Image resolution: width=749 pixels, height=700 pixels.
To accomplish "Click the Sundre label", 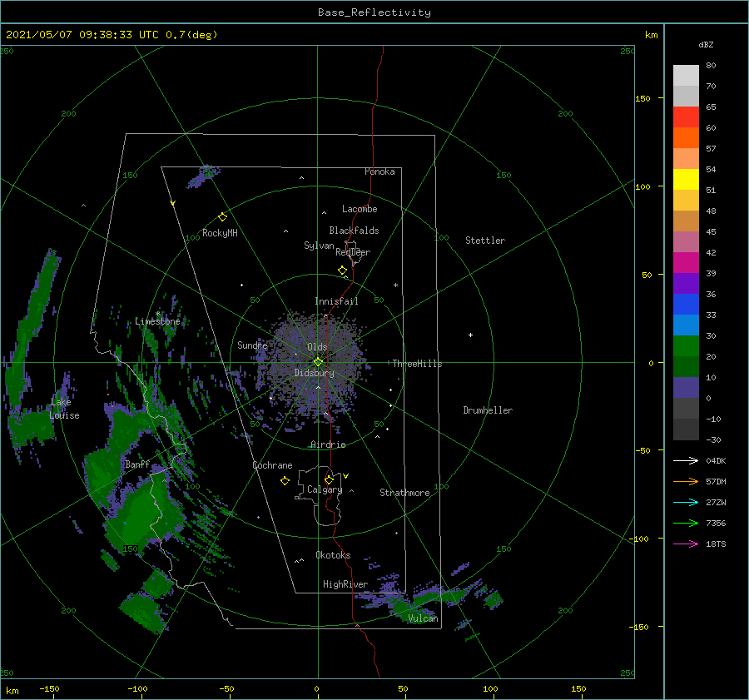I will [x=252, y=345].
